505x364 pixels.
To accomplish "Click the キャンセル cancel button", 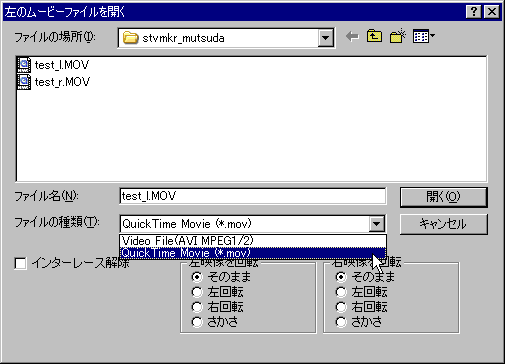I will click(x=444, y=224).
